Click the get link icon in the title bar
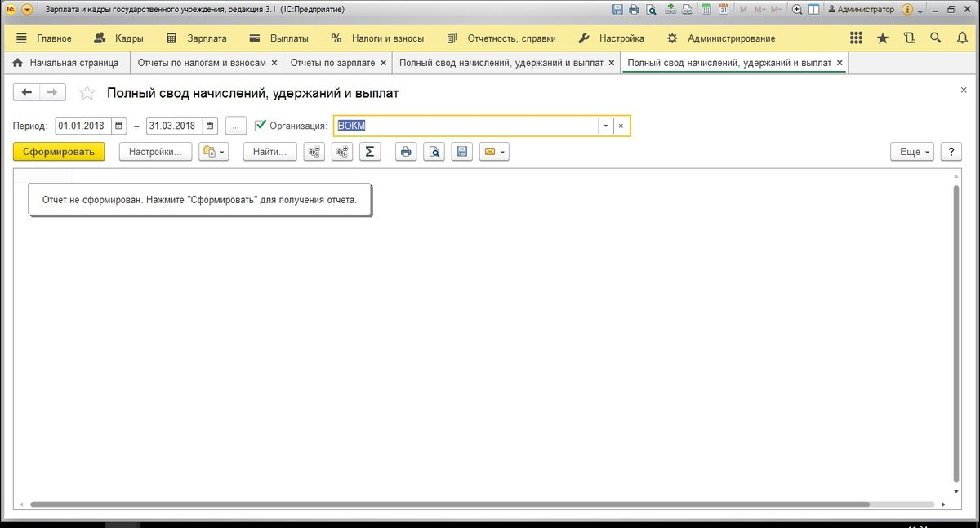The width and height of the screenshot is (980, 528). (x=670, y=10)
